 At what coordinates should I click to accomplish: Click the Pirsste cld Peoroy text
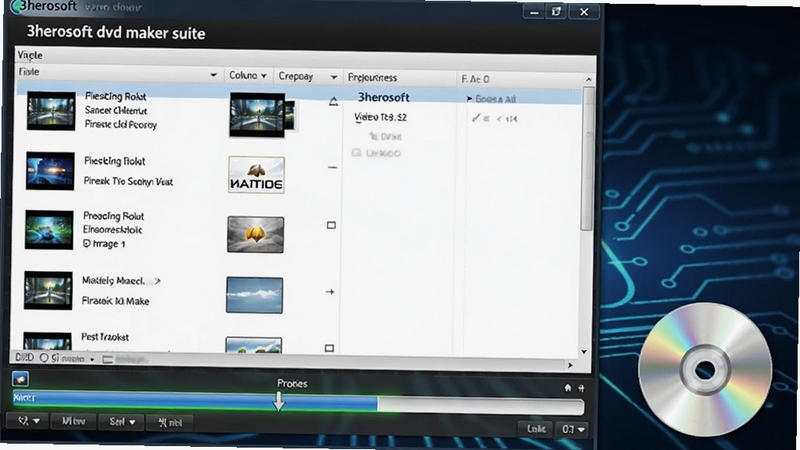coord(121,124)
